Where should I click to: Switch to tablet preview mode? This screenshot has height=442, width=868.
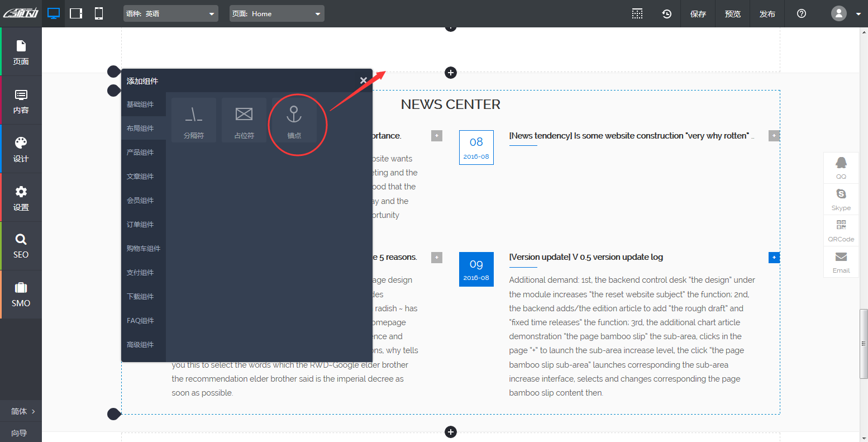(x=76, y=13)
